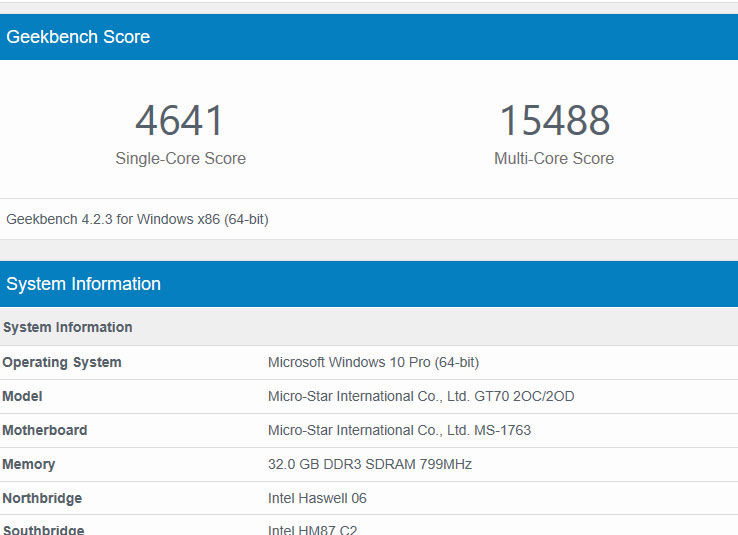This screenshot has height=535, width=738.
Task: Click the gray 'System Information' table header
Action: coord(68,327)
